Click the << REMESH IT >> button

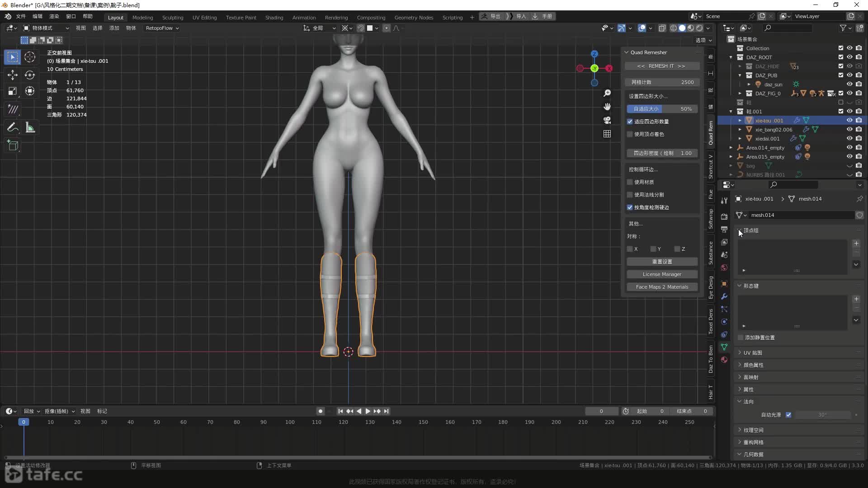tap(662, 66)
